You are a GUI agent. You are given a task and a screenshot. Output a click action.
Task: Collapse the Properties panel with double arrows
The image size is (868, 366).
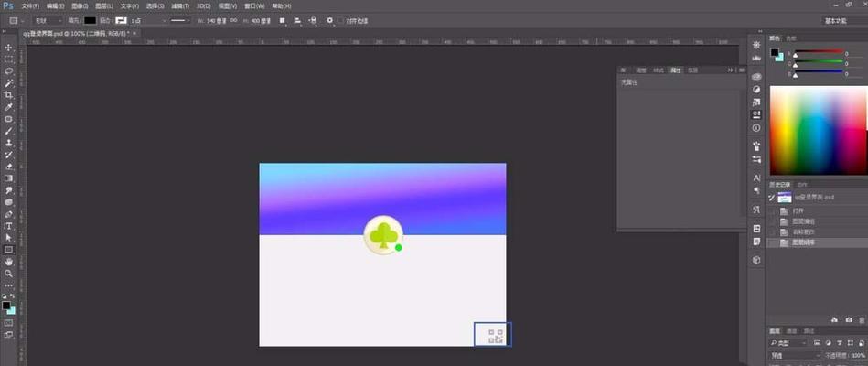(730, 70)
